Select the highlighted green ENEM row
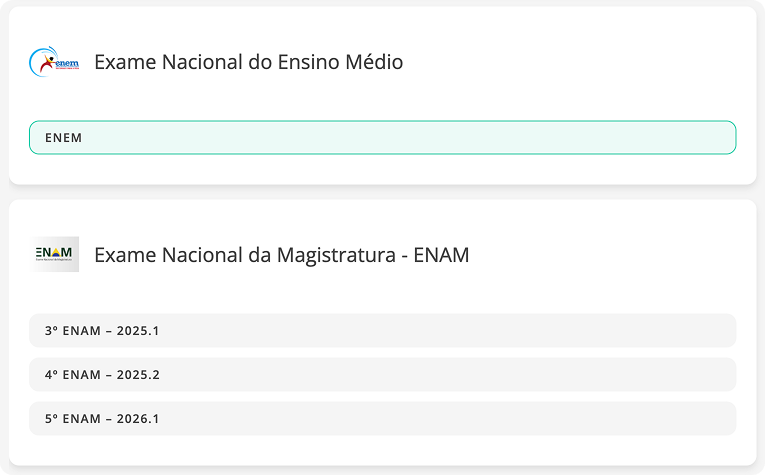Screen dimensions: 765x475 tap(382, 138)
